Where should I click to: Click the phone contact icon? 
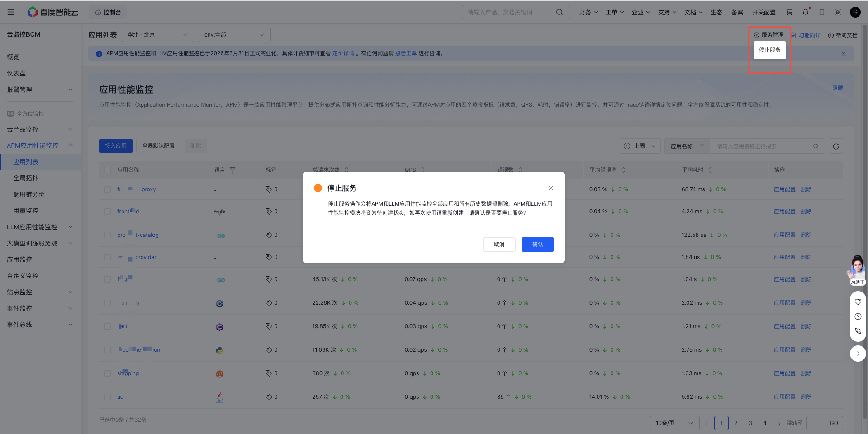coord(858,331)
